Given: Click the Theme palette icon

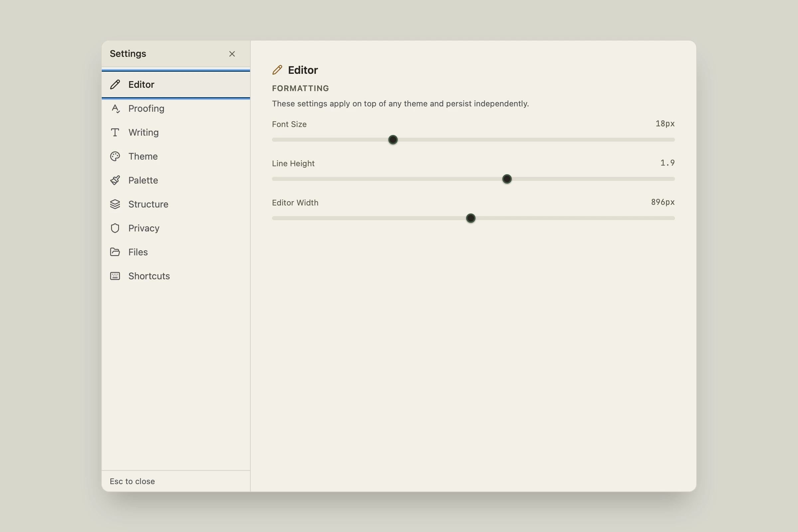Looking at the screenshot, I should pyautogui.click(x=115, y=156).
